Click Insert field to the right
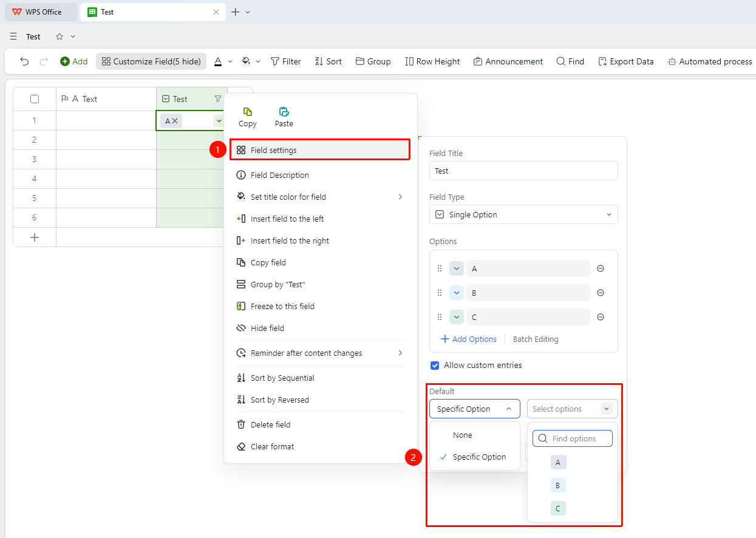 click(320, 240)
